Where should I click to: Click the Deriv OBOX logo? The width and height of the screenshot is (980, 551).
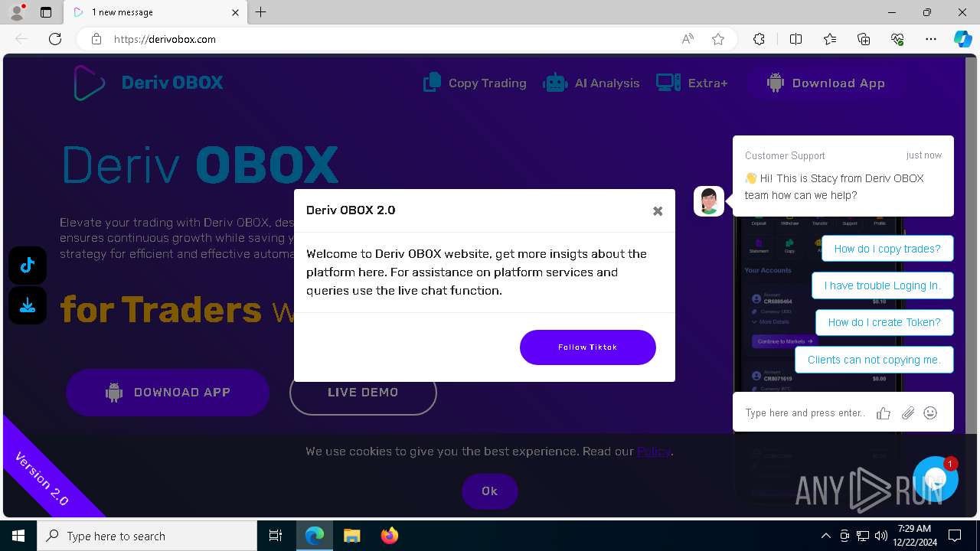pos(149,83)
